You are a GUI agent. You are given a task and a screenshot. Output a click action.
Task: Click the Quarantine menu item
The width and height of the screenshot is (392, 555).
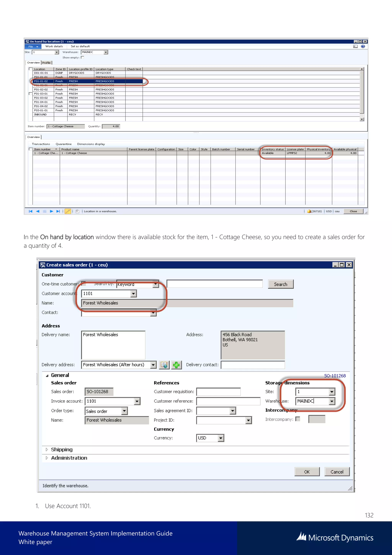point(64,144)
